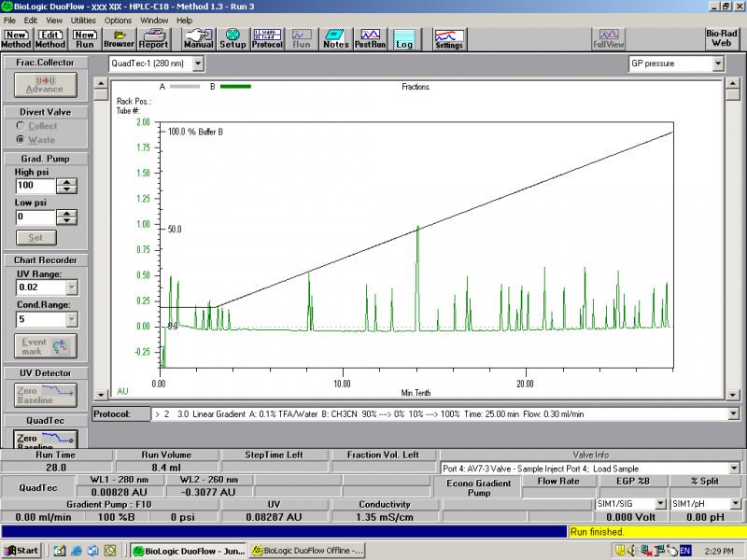Open the PostRun toolbar icon
This screenshot has width=747, height=560.
point(370,38)
